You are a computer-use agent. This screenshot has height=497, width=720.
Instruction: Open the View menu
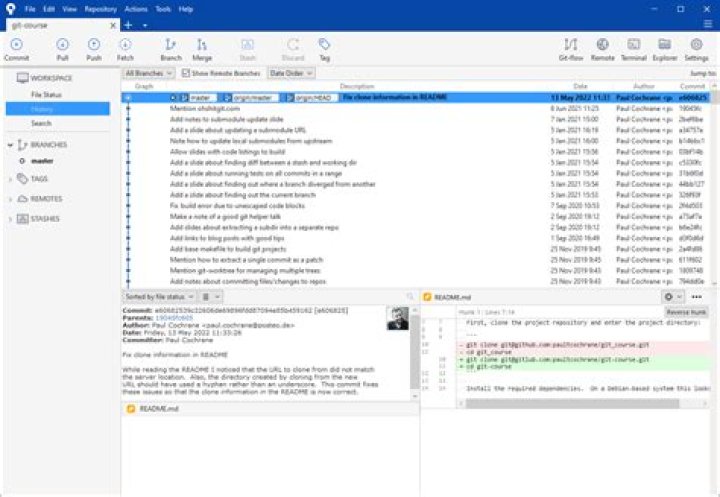(69, 9)
